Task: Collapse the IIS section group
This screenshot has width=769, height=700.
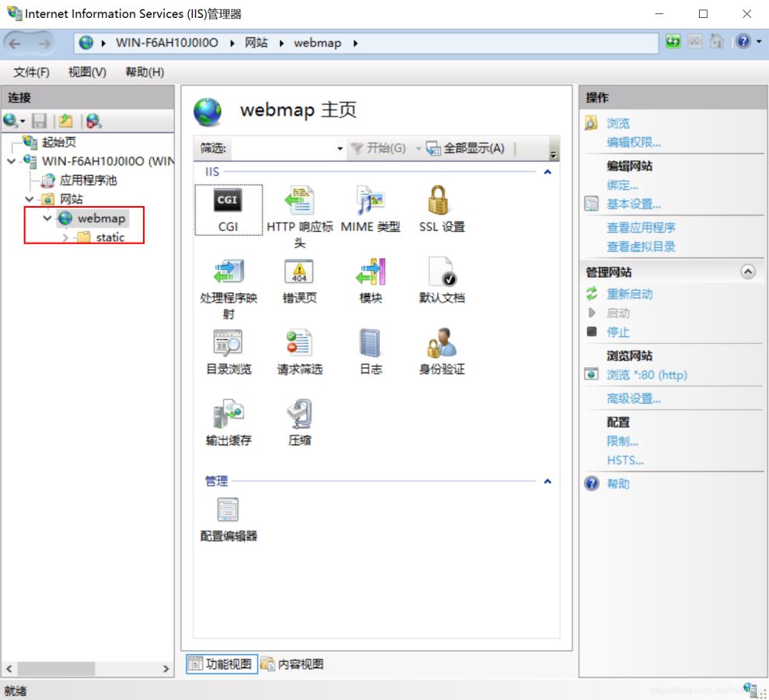Action: coord(547,172)
